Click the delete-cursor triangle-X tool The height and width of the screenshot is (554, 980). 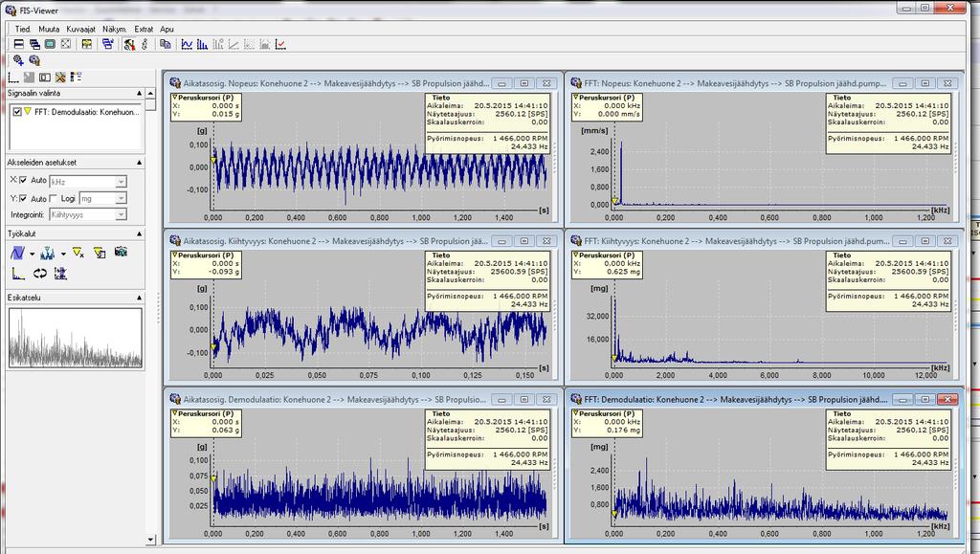78,253
